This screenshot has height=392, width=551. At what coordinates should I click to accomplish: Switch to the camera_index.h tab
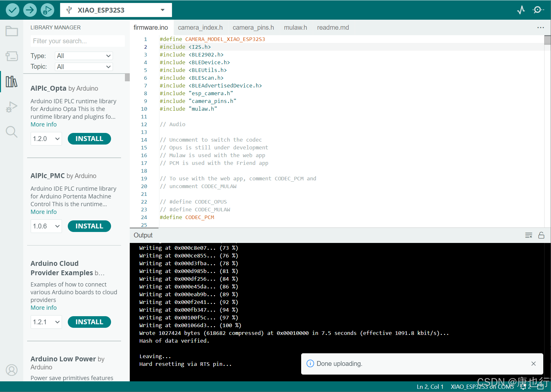pyautogui.click(x=200, y=28)
